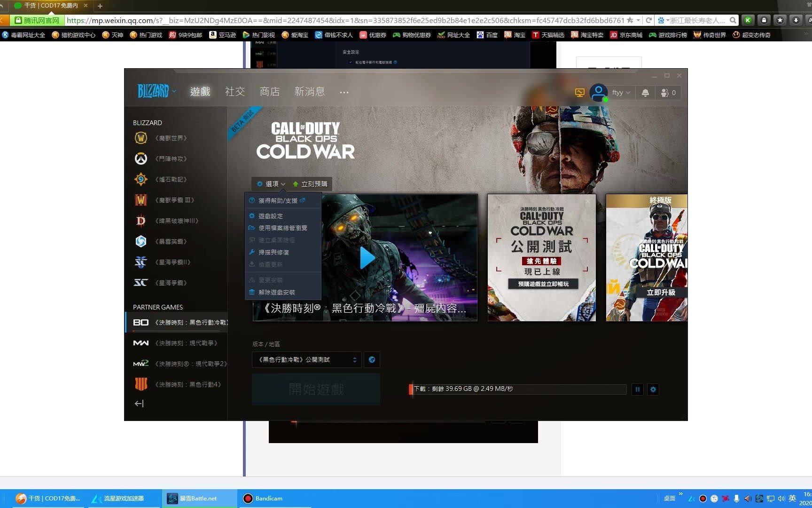Pause the download on the progress bar
Viewport: 812px width, 508px height.
(637, 389)
